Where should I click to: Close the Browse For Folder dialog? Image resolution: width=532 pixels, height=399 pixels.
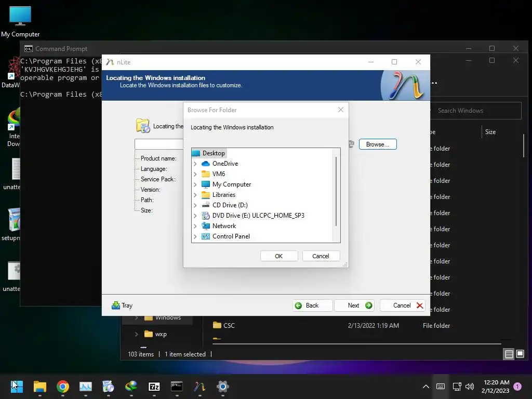[x=341, y=110]
